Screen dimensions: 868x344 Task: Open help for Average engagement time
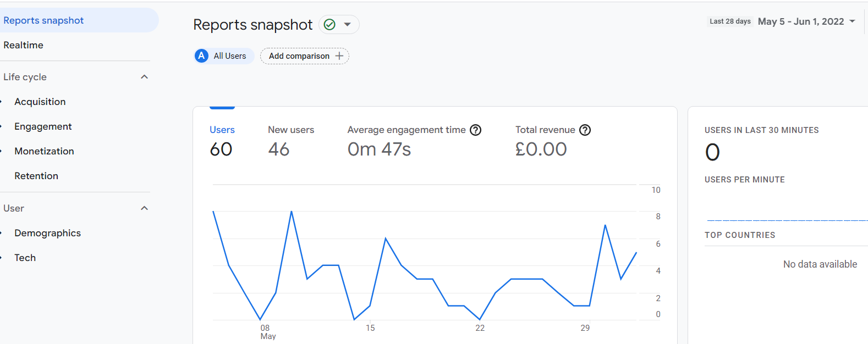476,130
